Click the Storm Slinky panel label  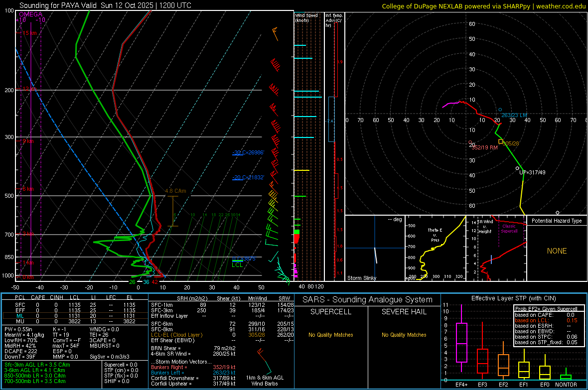(x=361, y=278)
